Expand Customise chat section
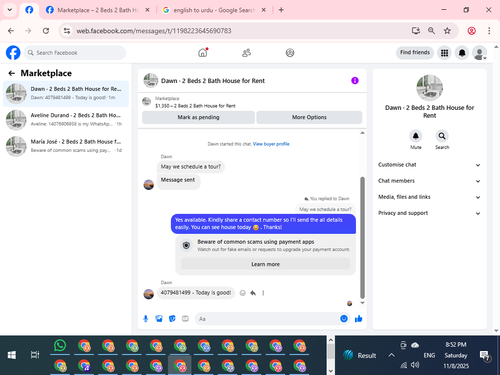Screen dimensions: 500x375 [x=429, y=165]
